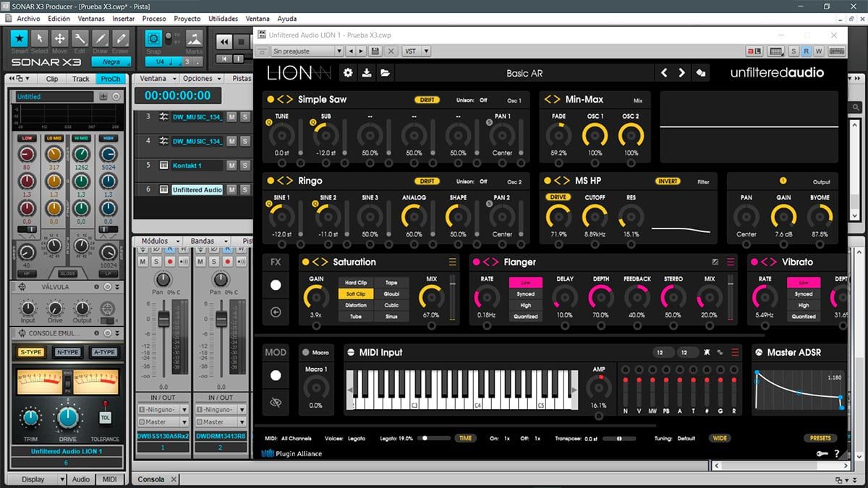Toggle INVERT on MS HP filter
The image size is (868, 488).
[668, 181]
